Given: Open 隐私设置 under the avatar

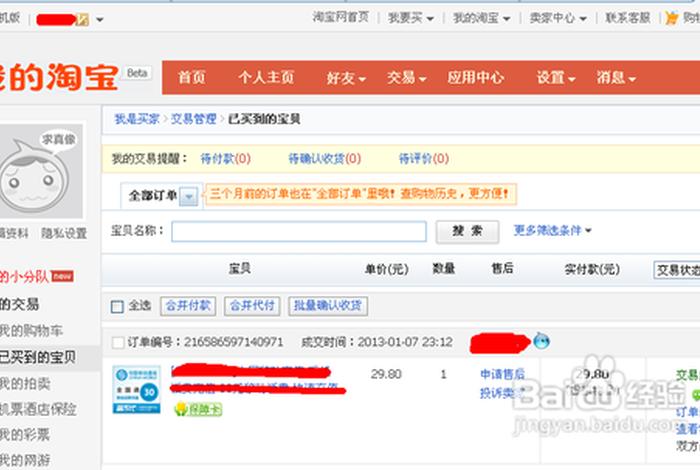Looking at the screenshot, I should [x=64, y=233].
